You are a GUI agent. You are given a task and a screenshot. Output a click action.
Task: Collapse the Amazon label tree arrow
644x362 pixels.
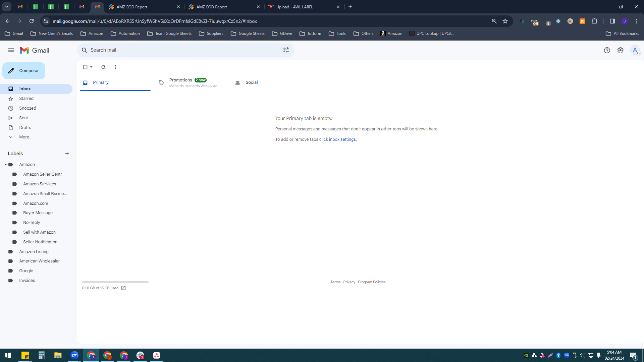click(5, 165)
